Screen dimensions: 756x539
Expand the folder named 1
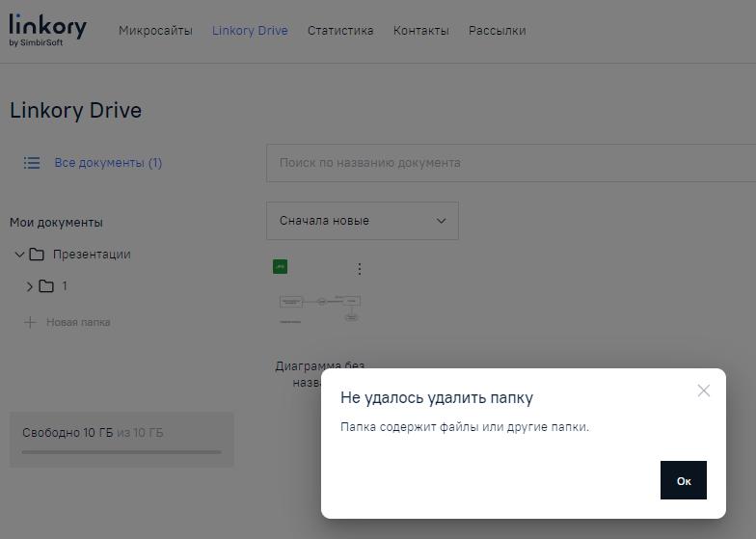click(29, 286)
